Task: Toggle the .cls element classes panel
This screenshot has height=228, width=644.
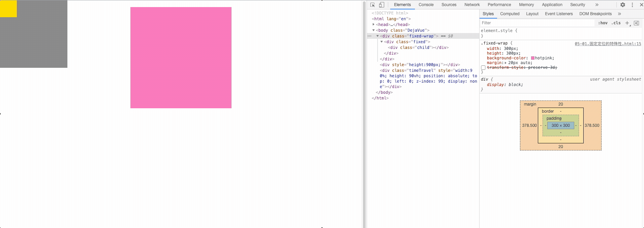Action: click(x=616, y=23)
